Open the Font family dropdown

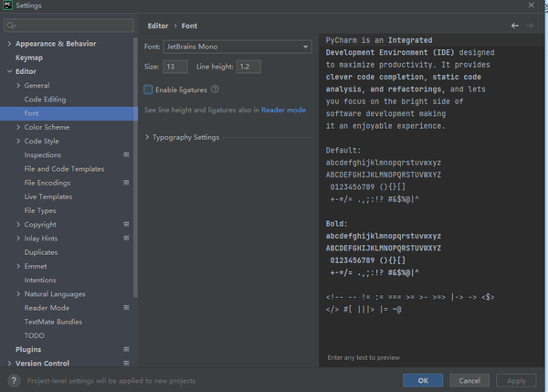[x=237, y=47]
